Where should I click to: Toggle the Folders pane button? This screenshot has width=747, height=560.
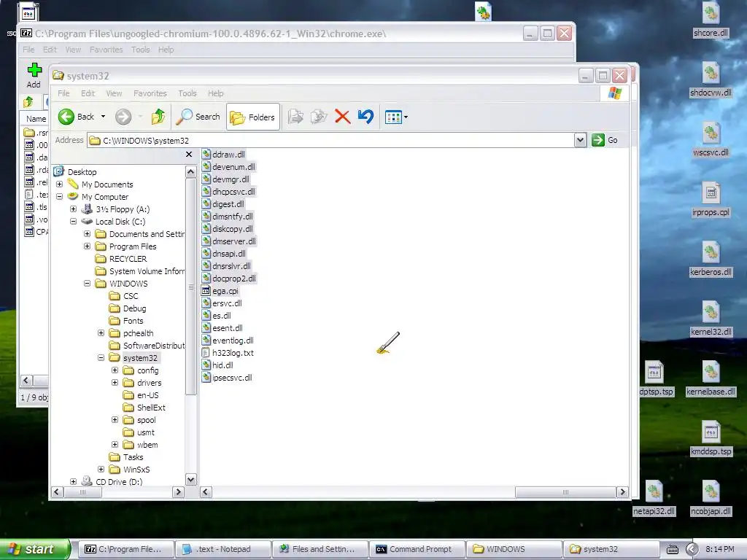(253, 117)
